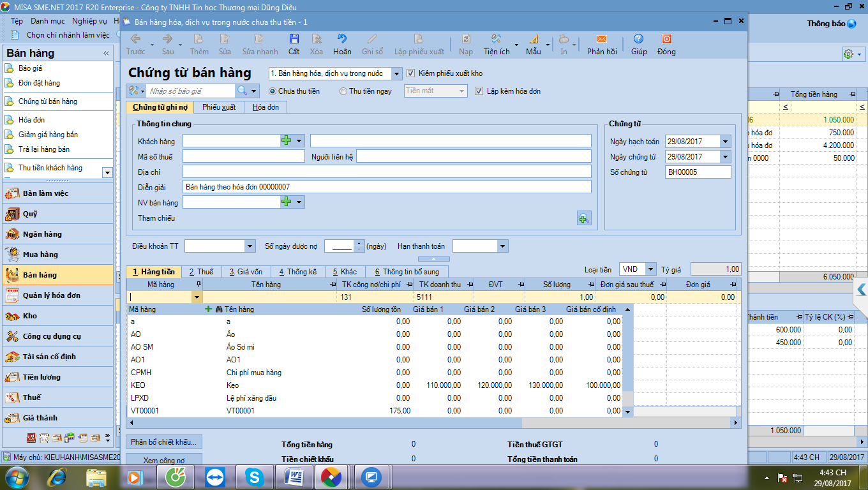Viewport: 868px width, 490px height.
Task: Switch to the Phiếu xuất tab
Action: 219,107
